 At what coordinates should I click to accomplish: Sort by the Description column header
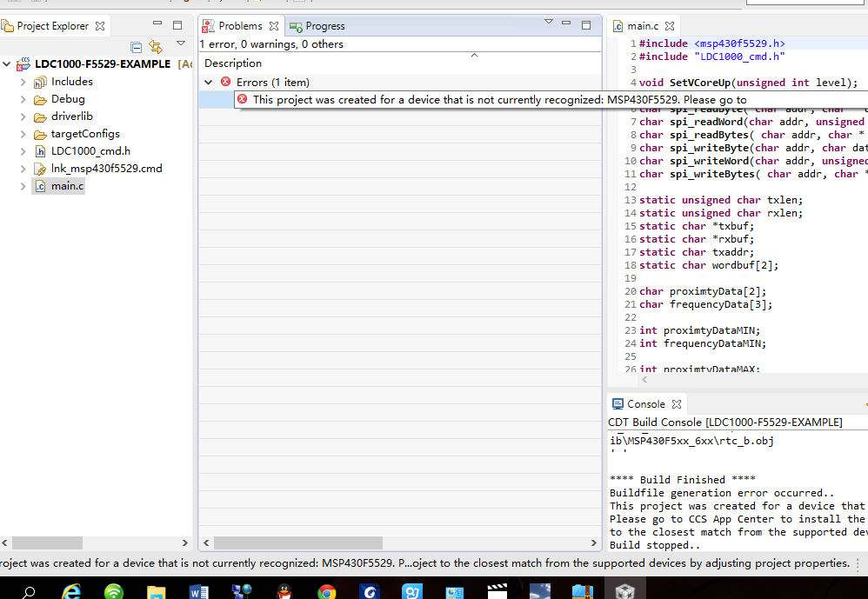[233, 63]
